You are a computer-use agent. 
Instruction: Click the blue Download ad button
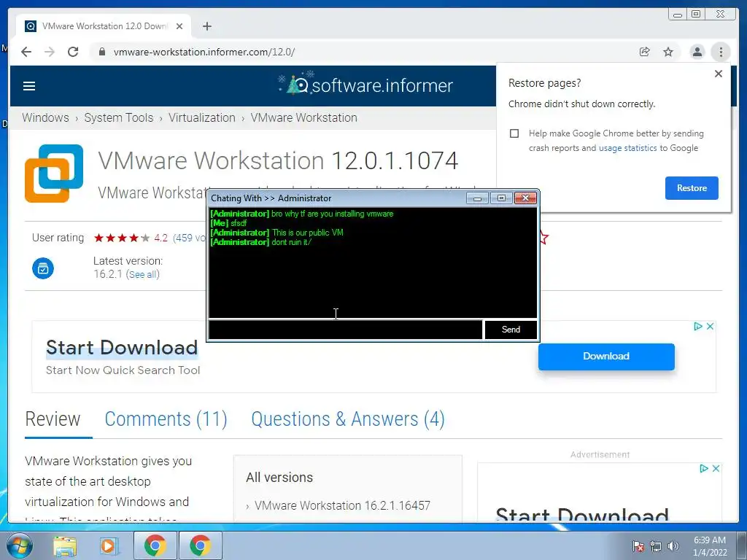click(x=606, y=356)
